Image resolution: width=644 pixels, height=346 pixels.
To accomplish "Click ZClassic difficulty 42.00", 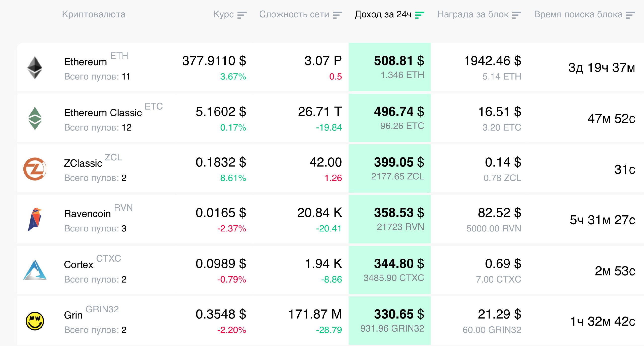I will [326, 162].
